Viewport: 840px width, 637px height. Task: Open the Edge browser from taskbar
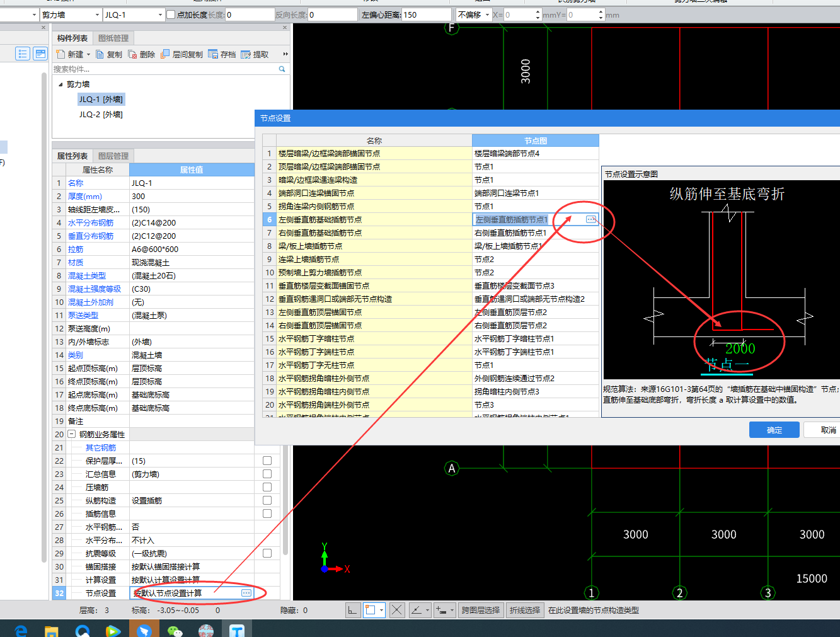coord(21,630)
